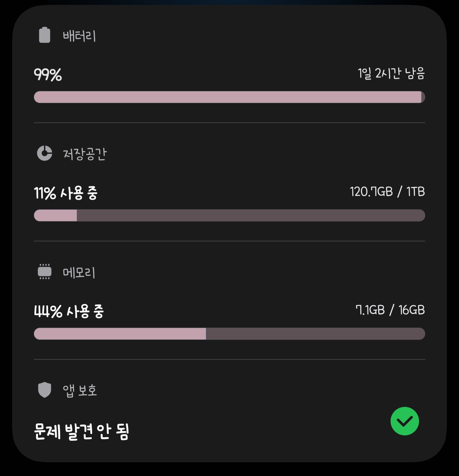
Task: Tap the app protection shield icon
Action: click(45, 390)
